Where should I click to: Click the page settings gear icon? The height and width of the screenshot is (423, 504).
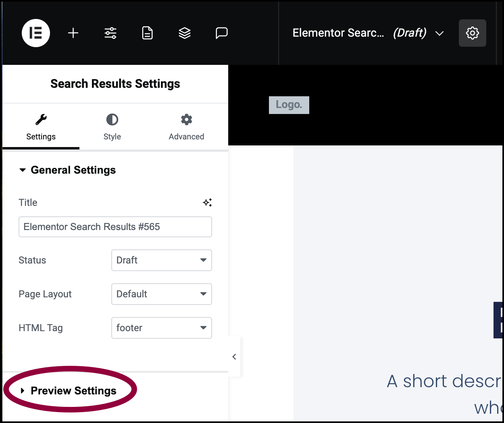473,33
